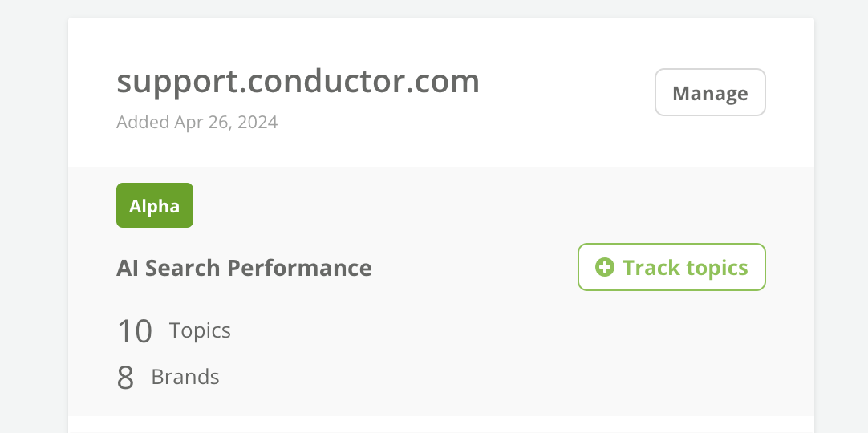Click the Brands label
The height and width of the screenshot is (433, 868).
point(185,377)
